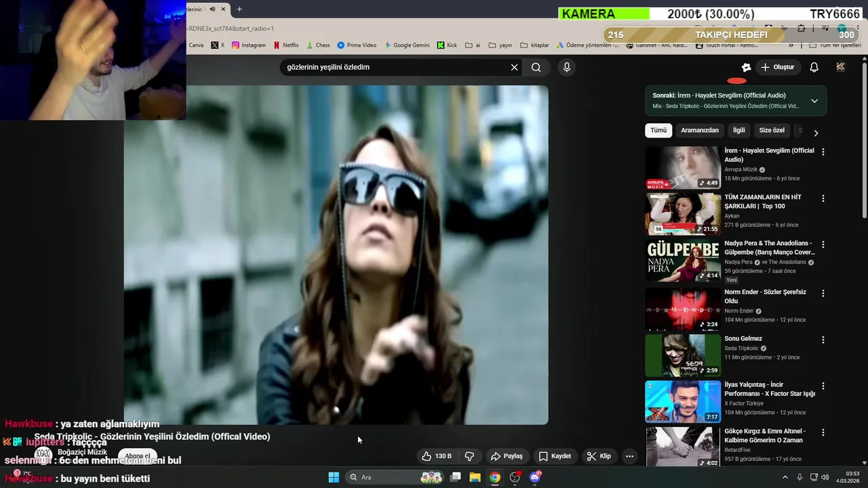Open a new browser tab
Image resolution: width=868 pixels, height=488 pixels.
coord(239,9)
